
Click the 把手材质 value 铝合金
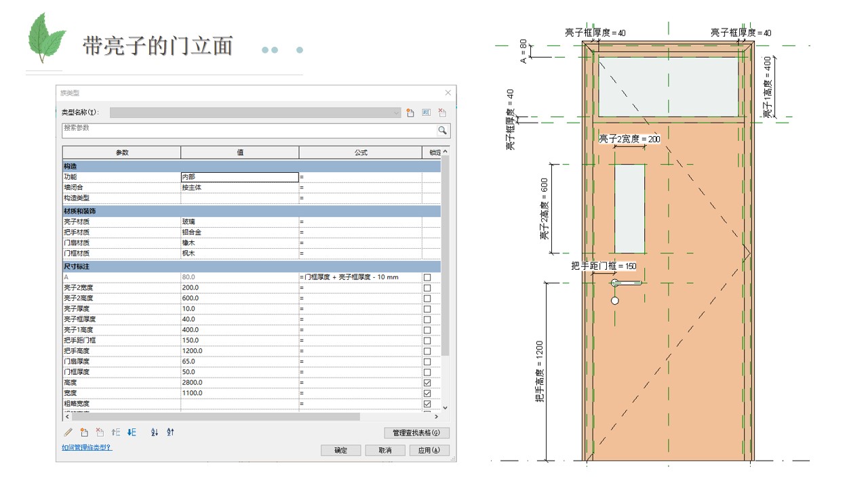(x=239, y=232)
